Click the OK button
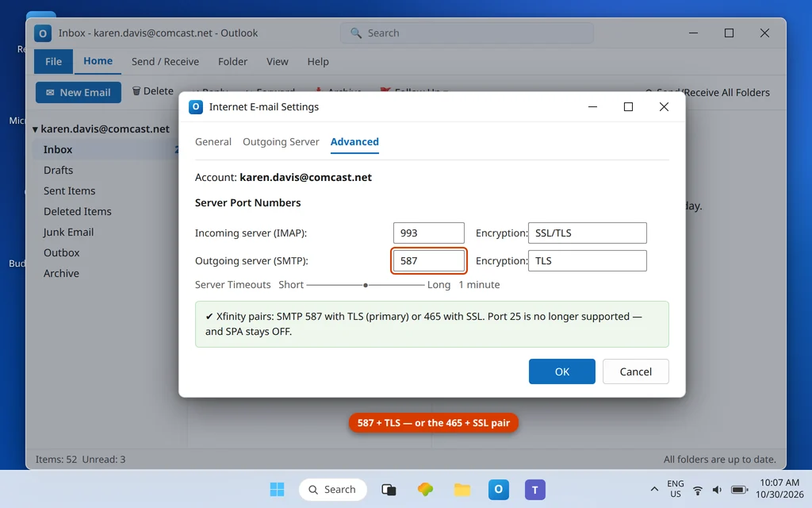Screen dimensions: 812x508 (562, 371)
